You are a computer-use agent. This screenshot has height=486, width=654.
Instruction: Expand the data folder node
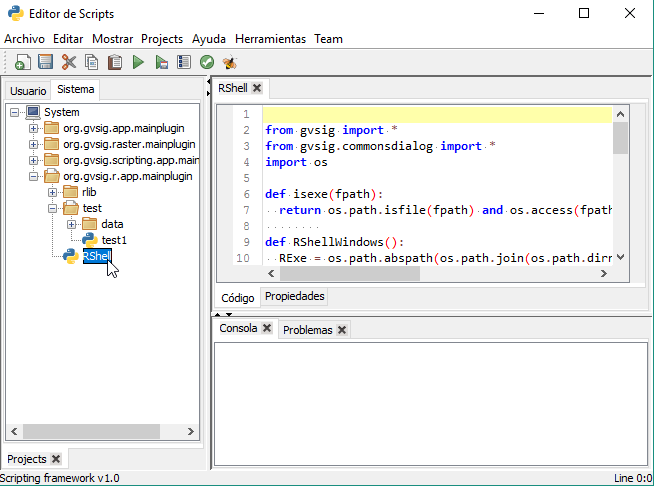pyautogui.click(x=71, y=224)
